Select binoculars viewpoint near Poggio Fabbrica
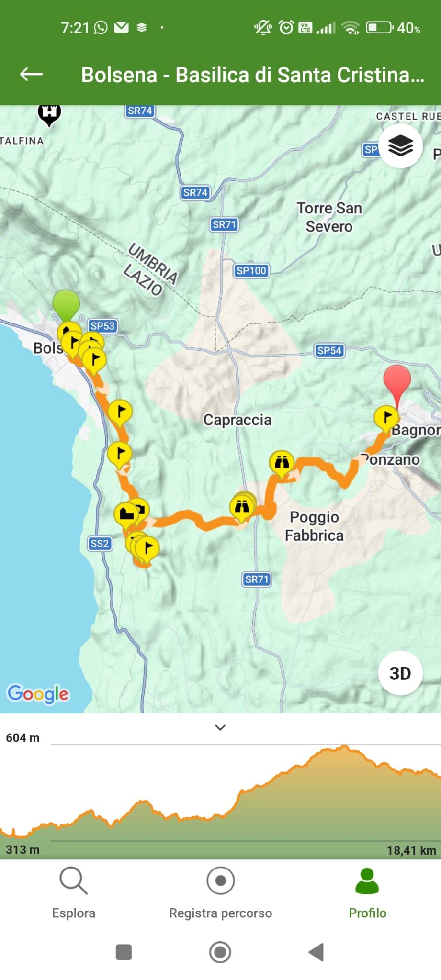Screen dimensions: 441x980 click(282, 463)
